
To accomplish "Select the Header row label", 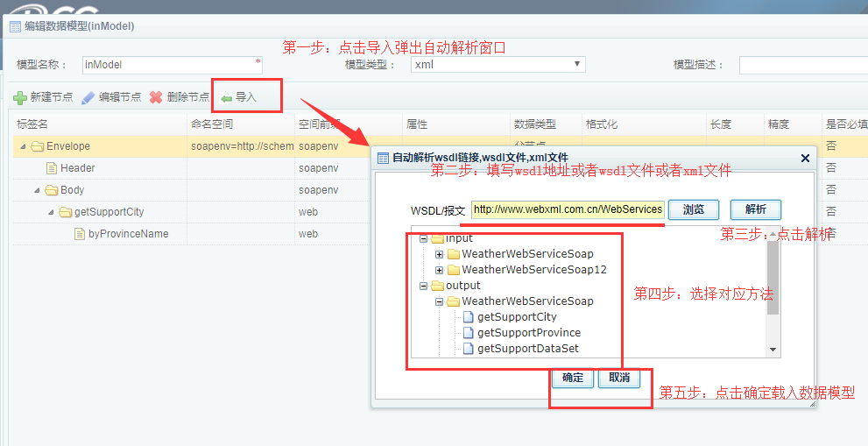I will coord(77,168).
